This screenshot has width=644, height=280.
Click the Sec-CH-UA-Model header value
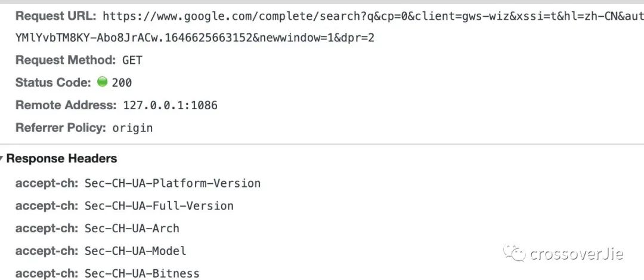[x=135, y=251]
